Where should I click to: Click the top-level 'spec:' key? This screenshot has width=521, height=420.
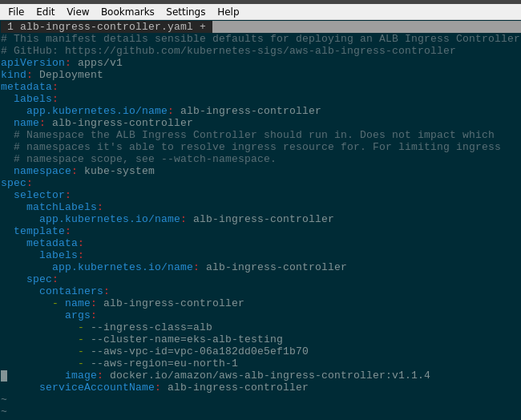[16, 183]
